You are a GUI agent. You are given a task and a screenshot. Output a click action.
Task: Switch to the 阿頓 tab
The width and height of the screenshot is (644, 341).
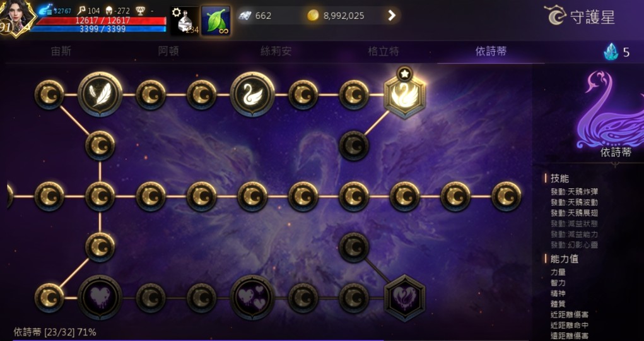168,51
